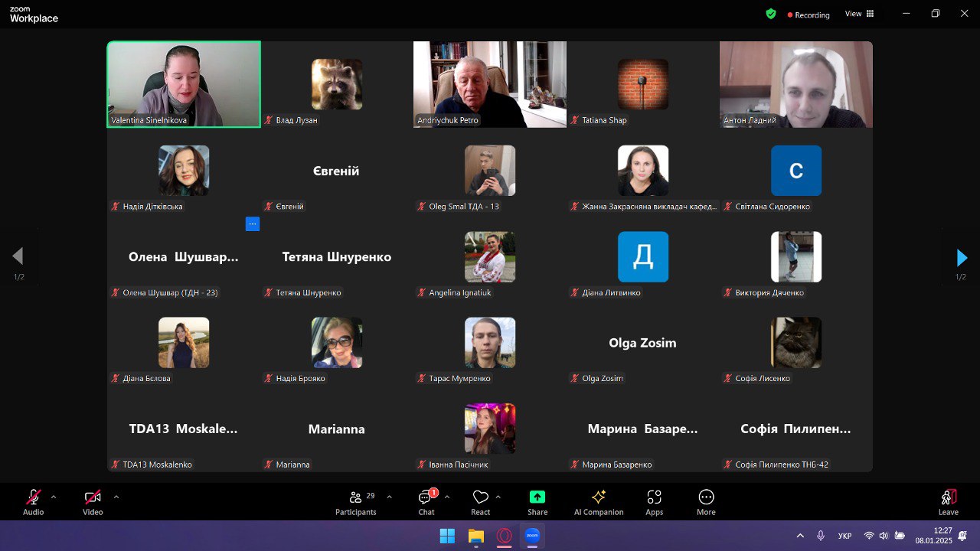The height and width of the screenshot is (551, 980).
Task: Expand the arrow next to Participants
Action: pos(389,497)
